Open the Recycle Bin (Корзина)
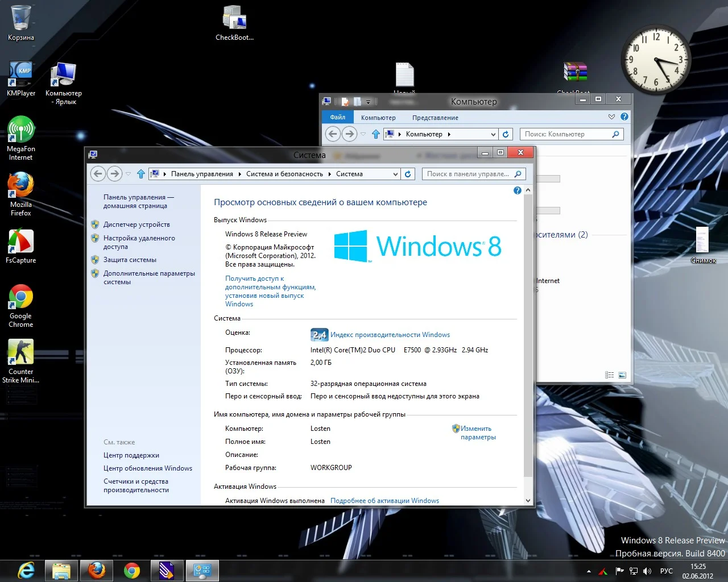 pos(21,19)
